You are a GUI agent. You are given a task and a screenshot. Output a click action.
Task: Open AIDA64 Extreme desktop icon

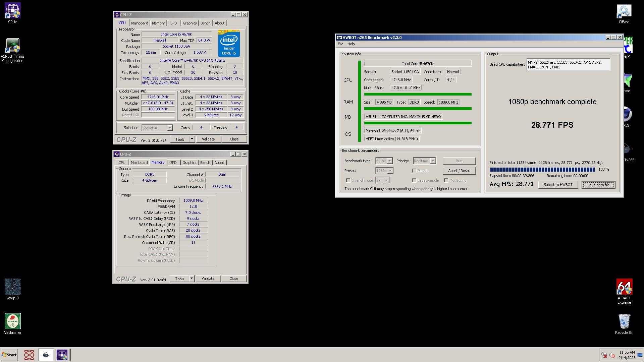coord(624,291)
